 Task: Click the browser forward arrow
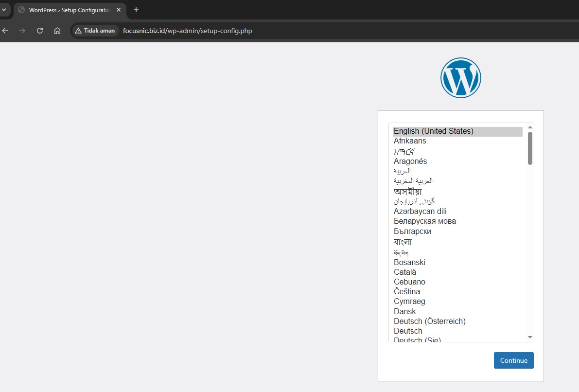tap(22, 31)
